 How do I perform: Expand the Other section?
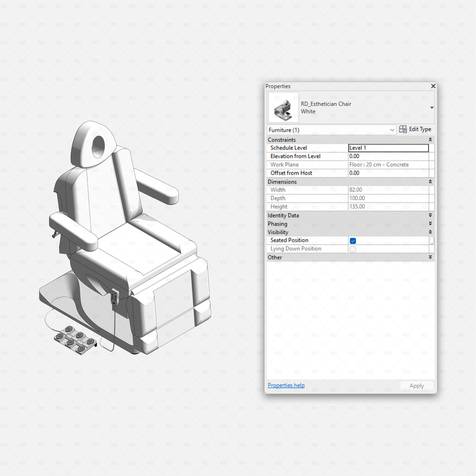(x=430, y=257)
